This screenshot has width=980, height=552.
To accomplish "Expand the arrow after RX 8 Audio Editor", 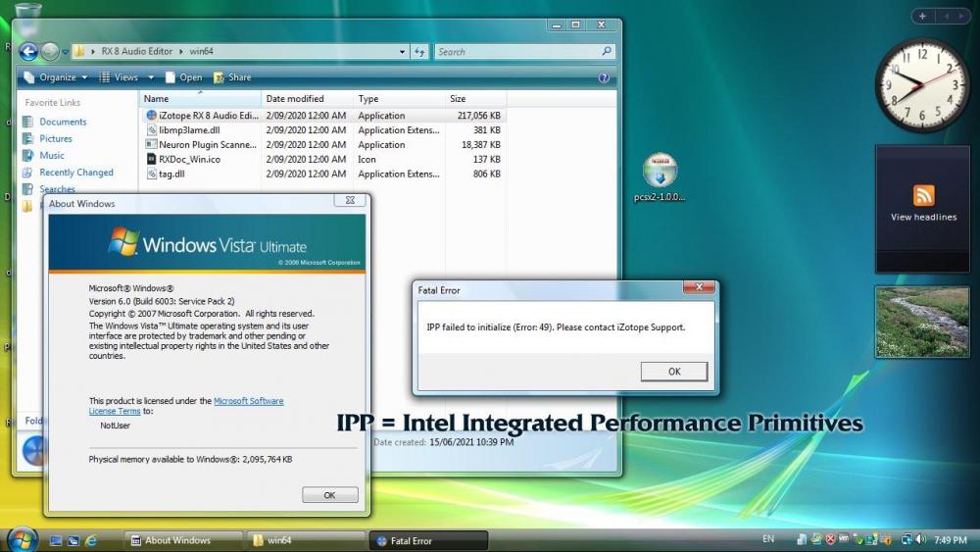I will (181, 51).
